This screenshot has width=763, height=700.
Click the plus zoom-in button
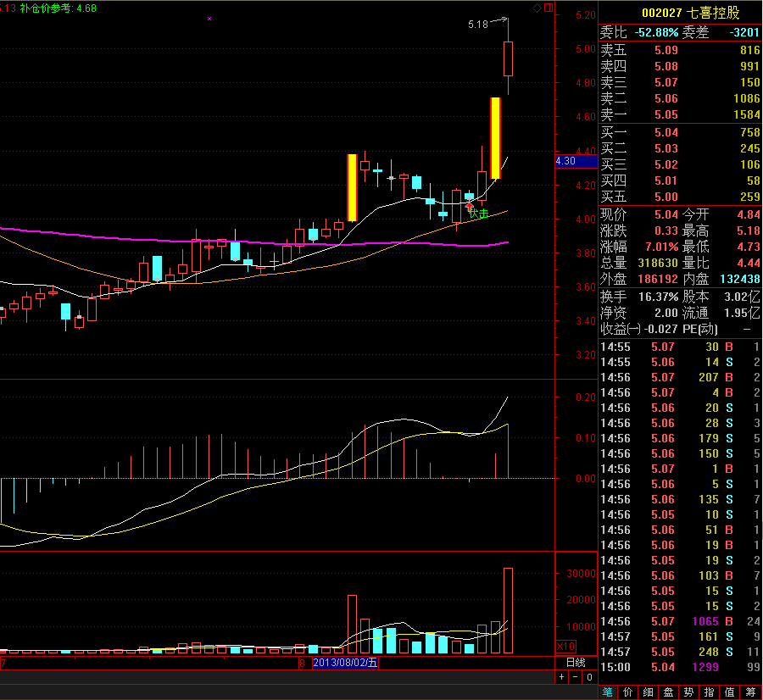tap(561, 677)
